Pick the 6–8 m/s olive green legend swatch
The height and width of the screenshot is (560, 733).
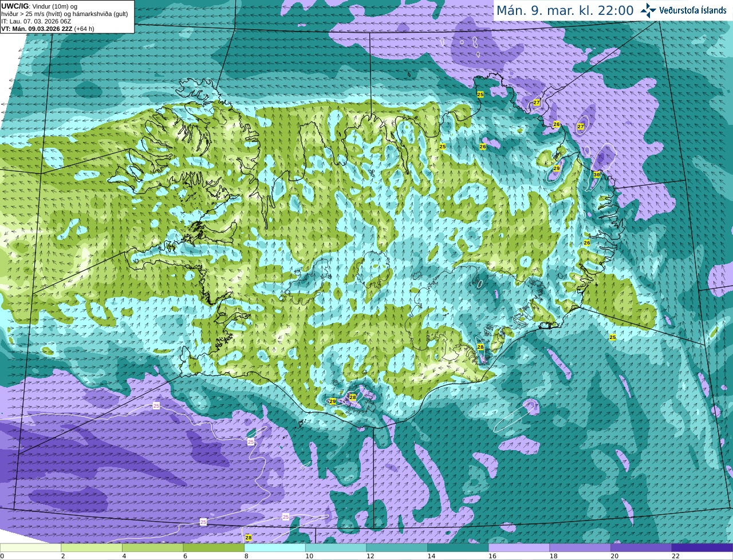[x=214, y=548]
